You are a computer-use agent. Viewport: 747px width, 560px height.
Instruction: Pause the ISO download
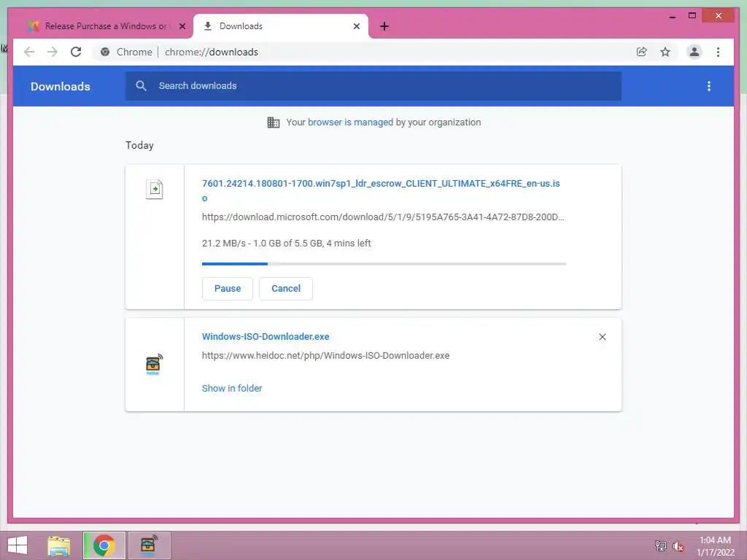[x=228, y=289]
